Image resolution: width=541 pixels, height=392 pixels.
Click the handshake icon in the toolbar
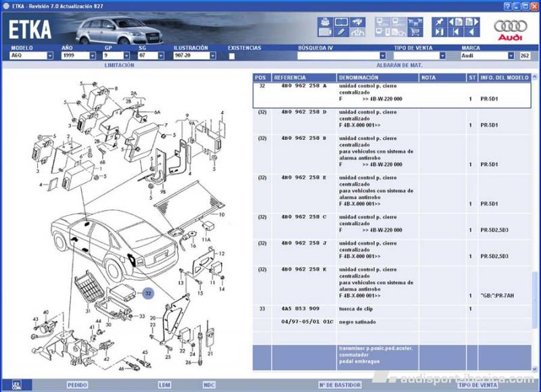click(x=358, y=22)
